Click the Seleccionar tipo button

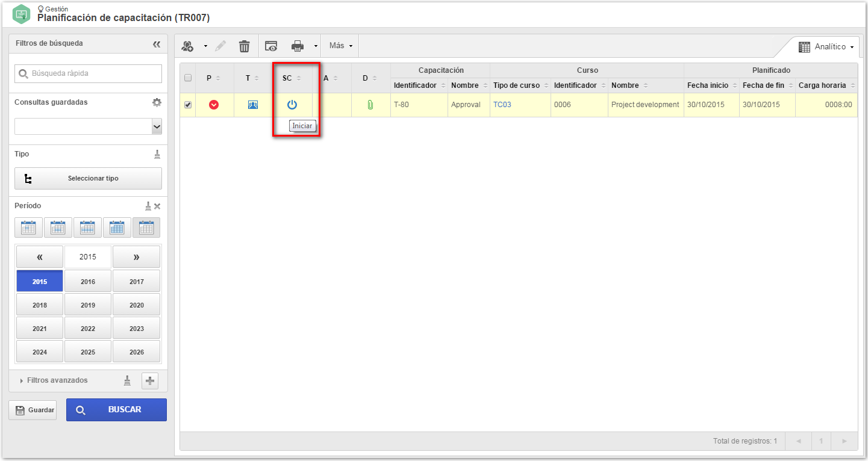(88, 178)
